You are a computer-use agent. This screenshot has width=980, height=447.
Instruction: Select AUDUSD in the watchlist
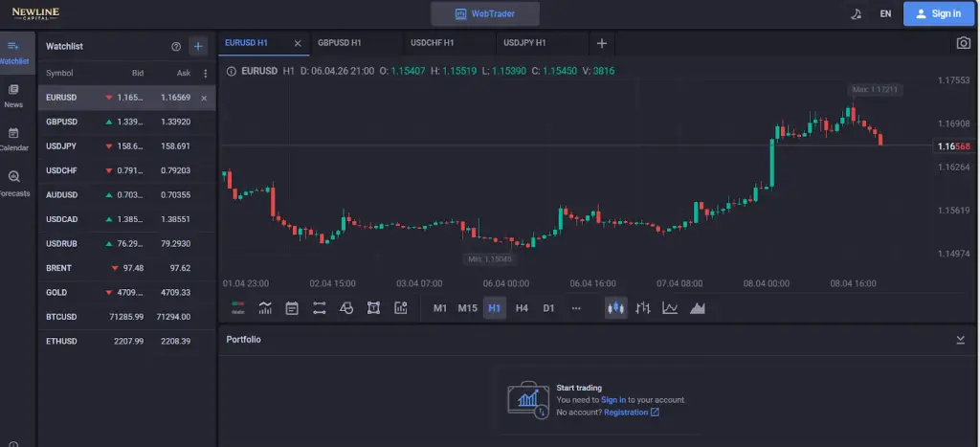pos(127,195)
